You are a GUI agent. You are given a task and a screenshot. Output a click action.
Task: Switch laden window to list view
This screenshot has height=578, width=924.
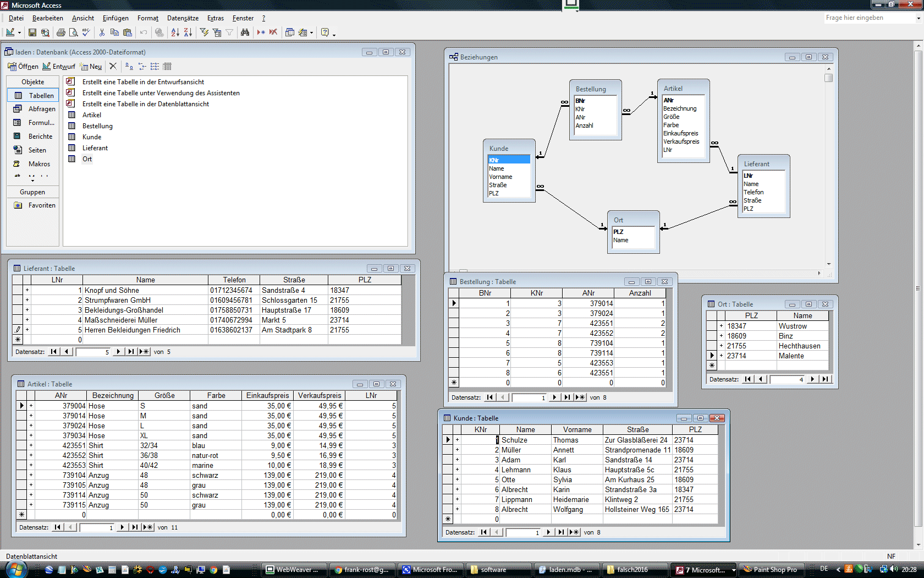pyautogui.click(x=155, y=66)
